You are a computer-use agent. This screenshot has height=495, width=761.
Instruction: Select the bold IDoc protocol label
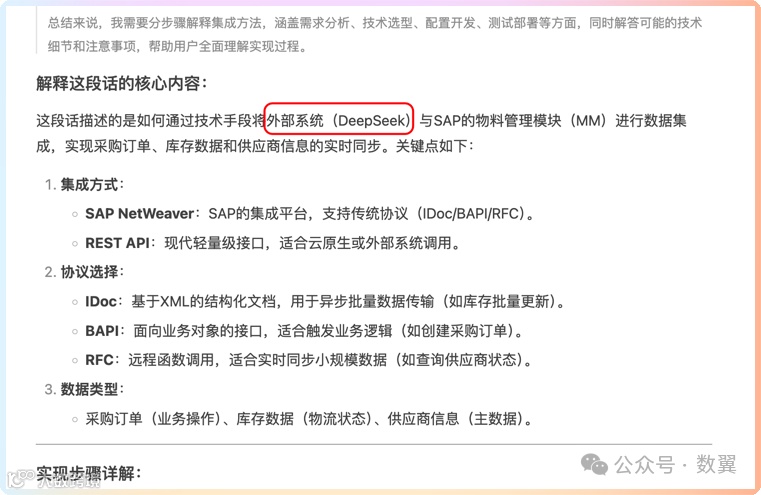[101, 302]
